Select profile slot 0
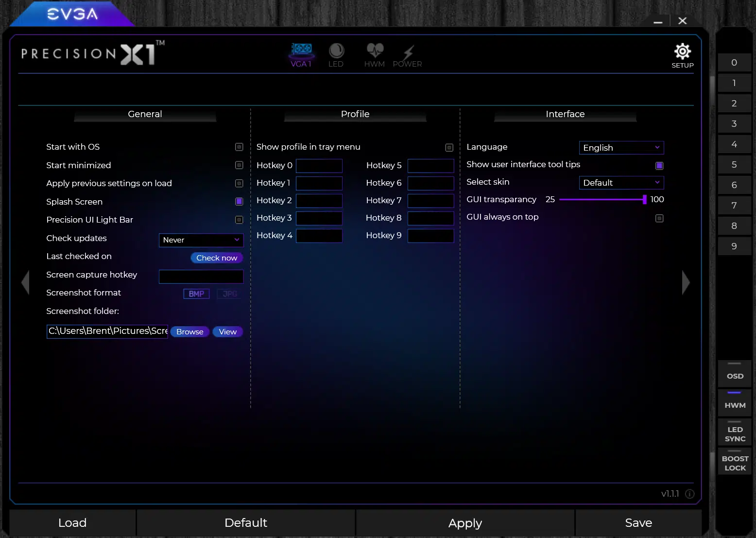Viewport: 756px width, 538px height. pos(735,62)
